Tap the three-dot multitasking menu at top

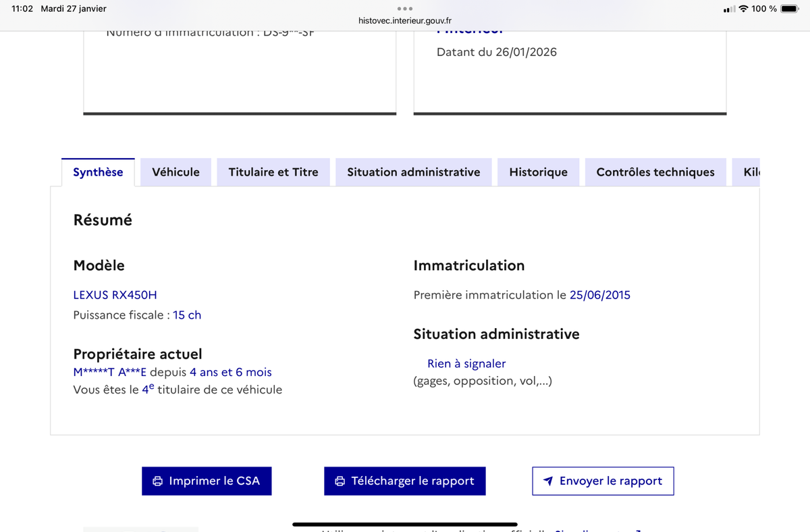click(405, 8)
